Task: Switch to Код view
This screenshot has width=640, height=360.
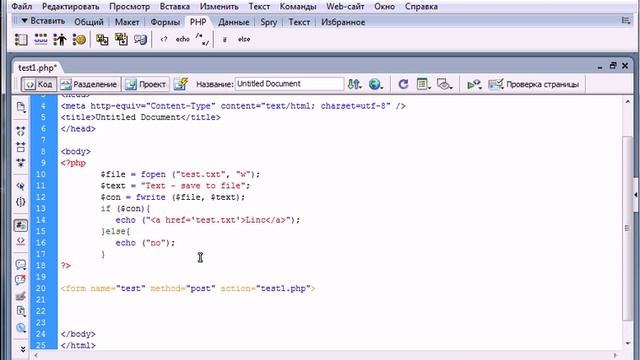Action: click(39, 84)
